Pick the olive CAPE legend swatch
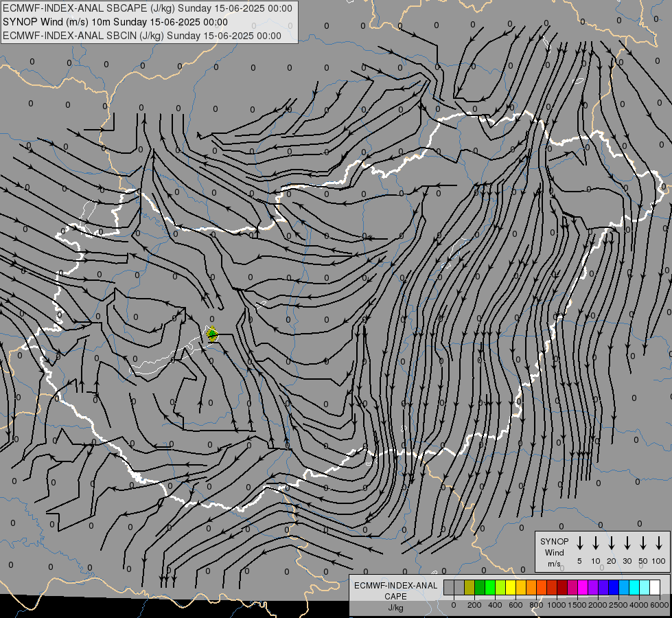This screenshot has height=618, width=672. tap(470, 588)
